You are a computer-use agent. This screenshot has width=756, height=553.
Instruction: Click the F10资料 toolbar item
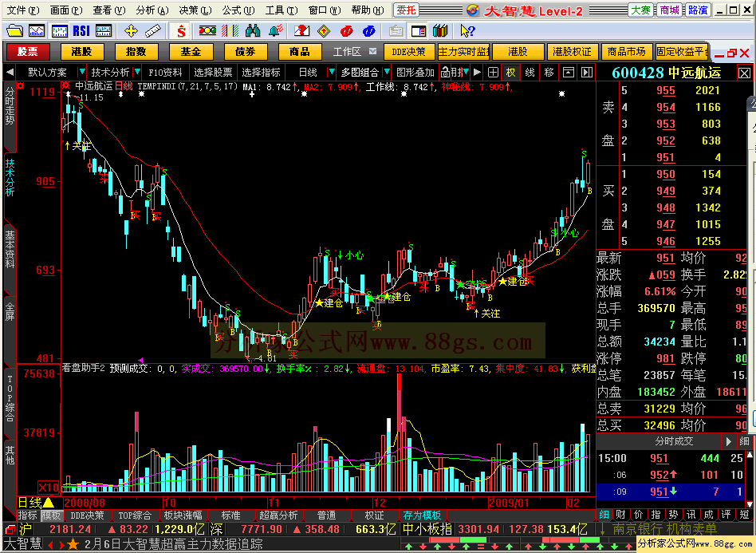tap(165, 73)
